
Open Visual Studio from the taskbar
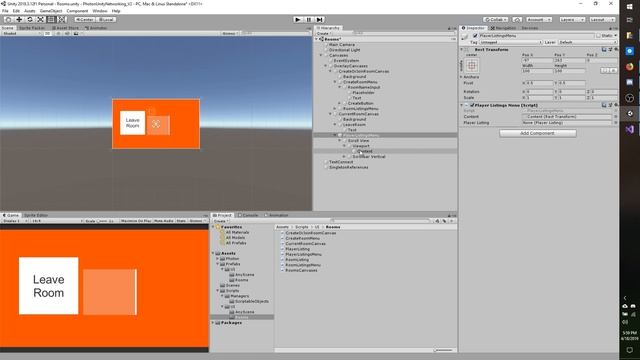[x=629, y=129]
